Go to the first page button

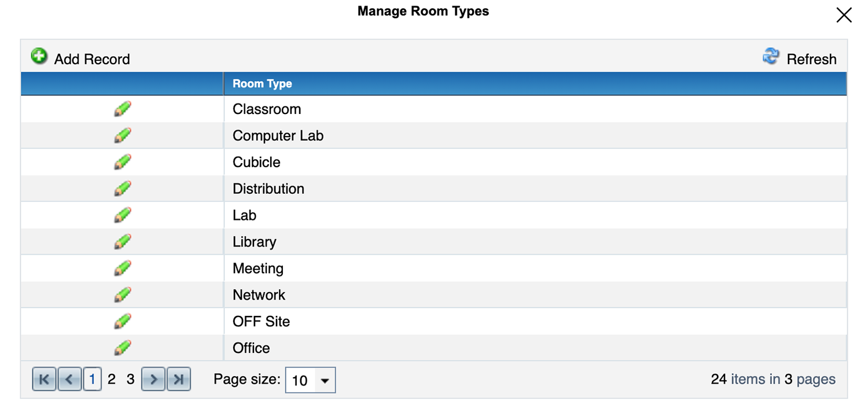44,380
